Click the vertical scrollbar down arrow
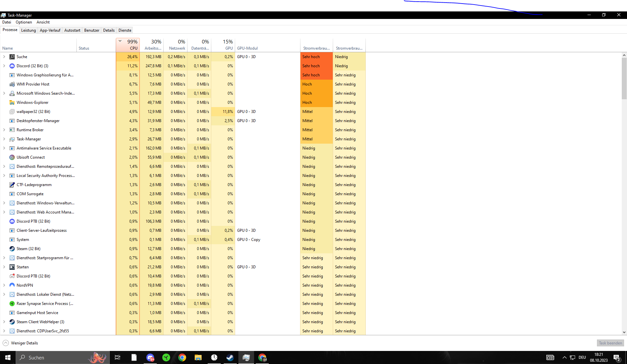Viewport: 627px width, 364px height. click(624, 332)
